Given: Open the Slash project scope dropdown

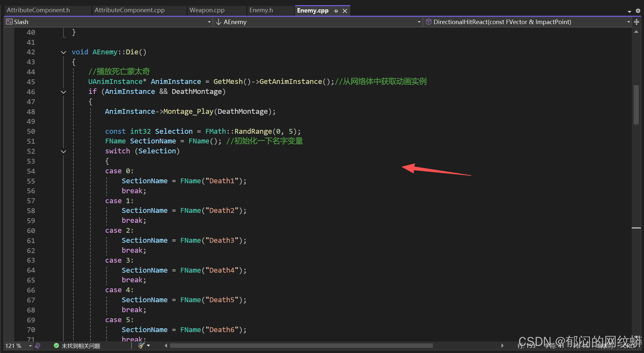Looking at the screenshot, I should (209, 22).
